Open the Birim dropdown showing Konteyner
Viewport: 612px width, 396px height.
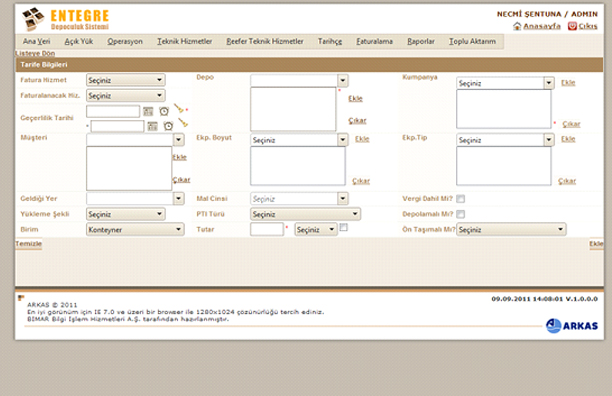tap(135, 229)
